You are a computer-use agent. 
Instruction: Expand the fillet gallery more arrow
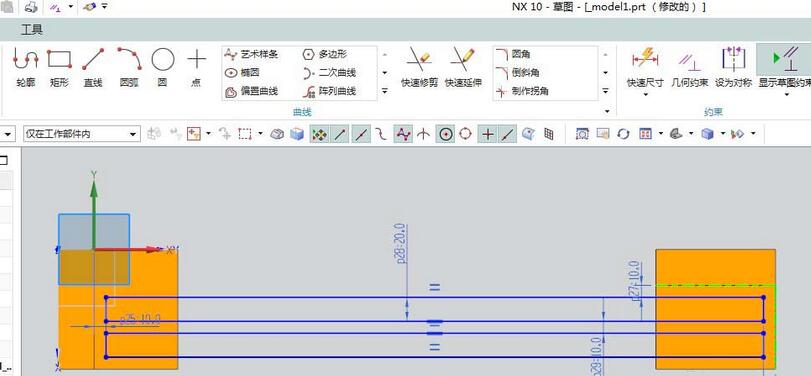(x=606, y=91)
